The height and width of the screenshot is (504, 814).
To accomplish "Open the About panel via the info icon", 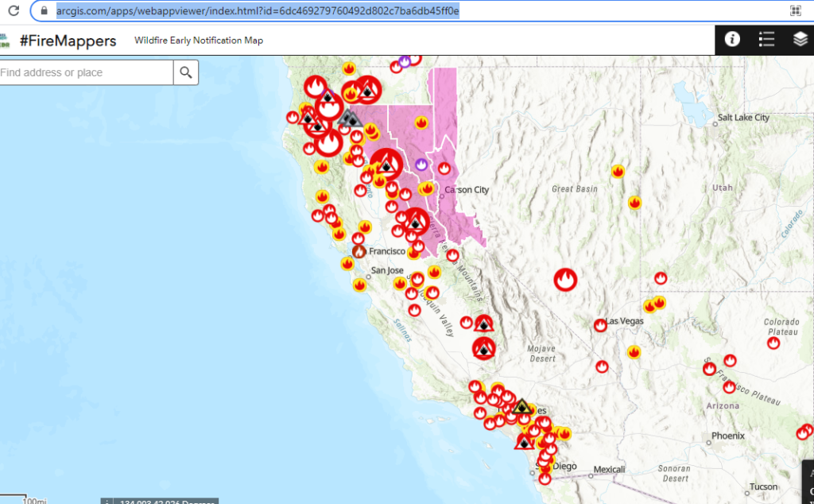I will [731, 39].
